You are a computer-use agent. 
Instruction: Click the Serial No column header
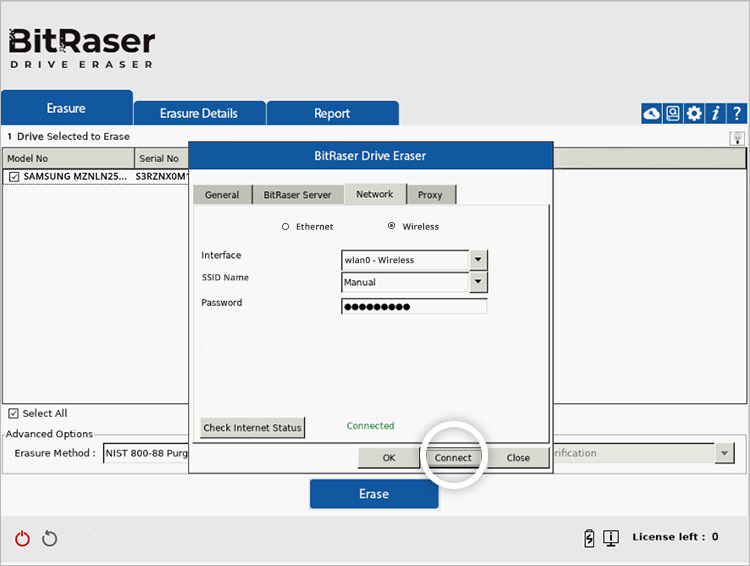162,158
